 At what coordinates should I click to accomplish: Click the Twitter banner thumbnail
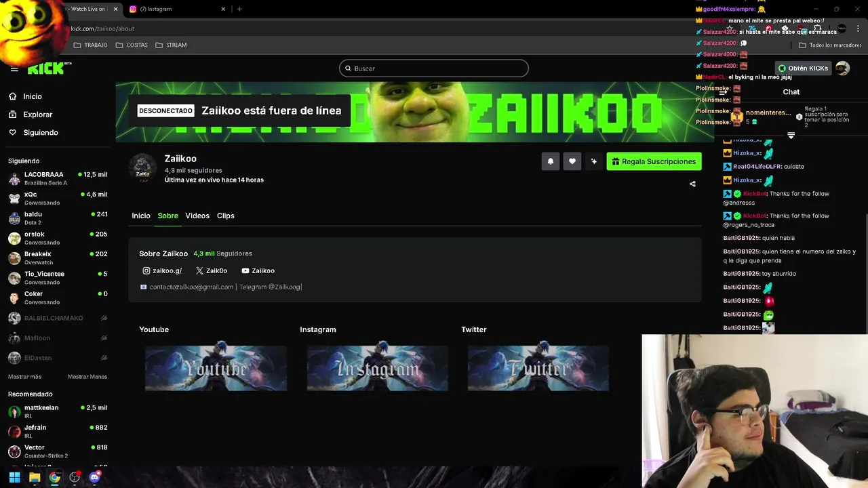pos(538,368)
